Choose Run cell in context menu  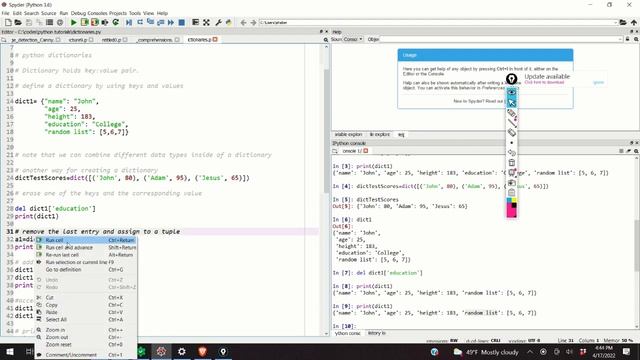(x=86, y=240)
